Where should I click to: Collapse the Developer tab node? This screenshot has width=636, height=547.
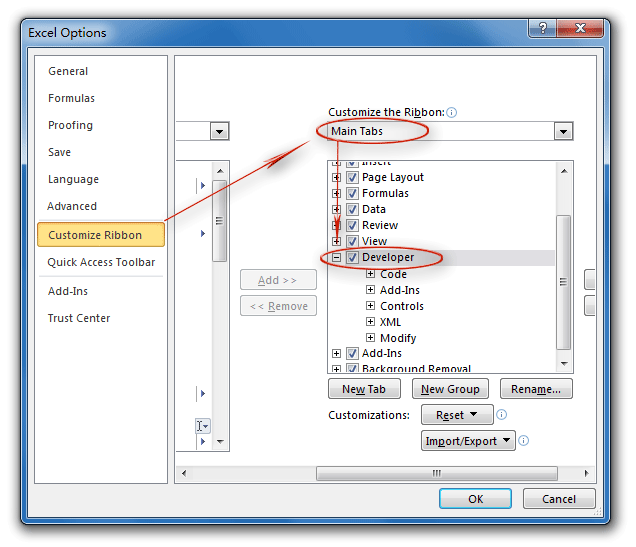click(x=336, y=257)
